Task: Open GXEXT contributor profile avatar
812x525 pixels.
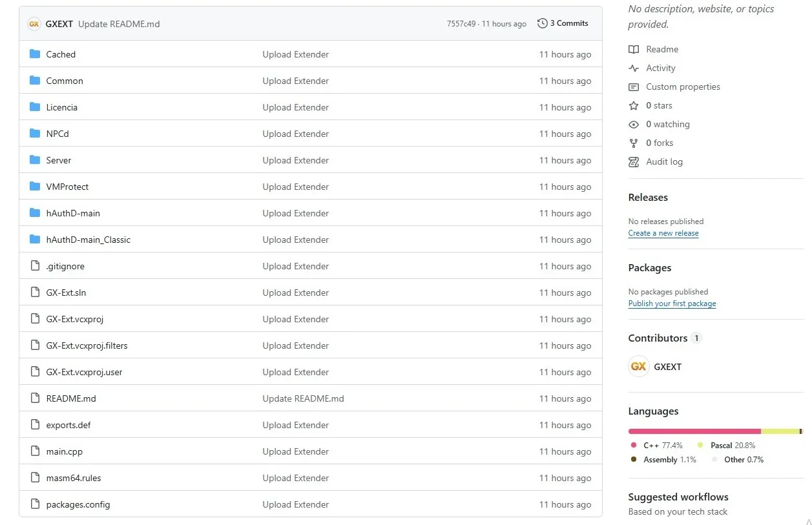Action: pyautogui.click(x=639, y=367)
